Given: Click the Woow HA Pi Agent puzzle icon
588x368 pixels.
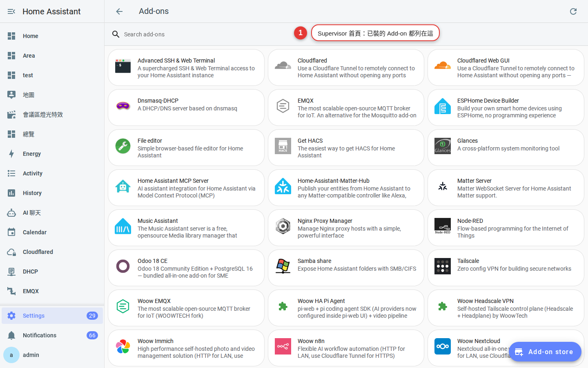Looking at the screenshot, I should pyautogui.click(x=283, y=306).
